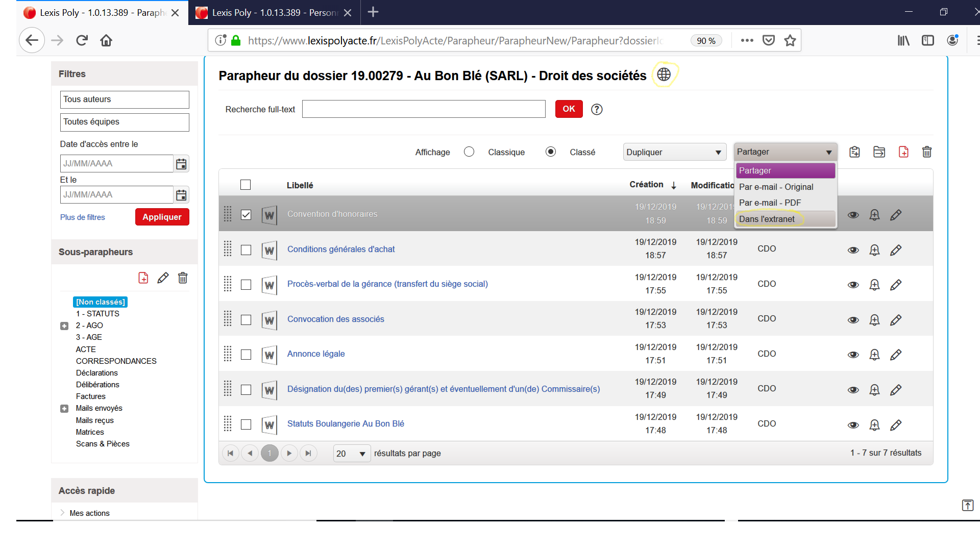This screenshot has height=551, width=980.
Task: Click the Appliquer filter button
Action: [162, 217]
